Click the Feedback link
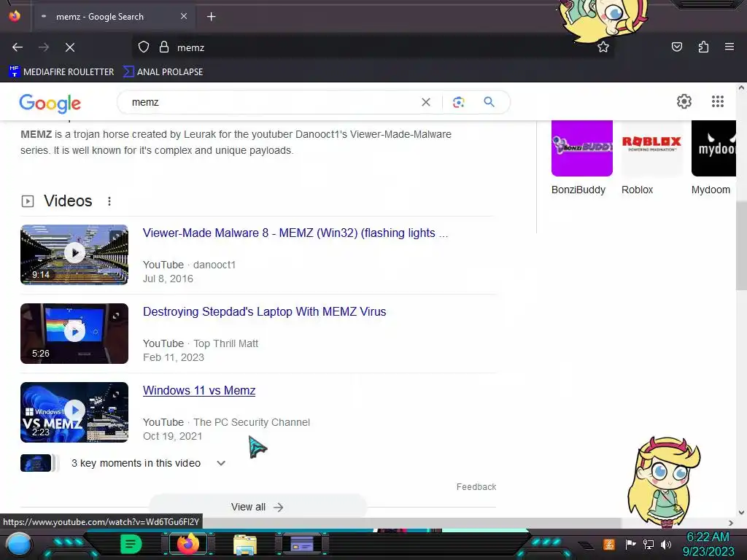 476,486
